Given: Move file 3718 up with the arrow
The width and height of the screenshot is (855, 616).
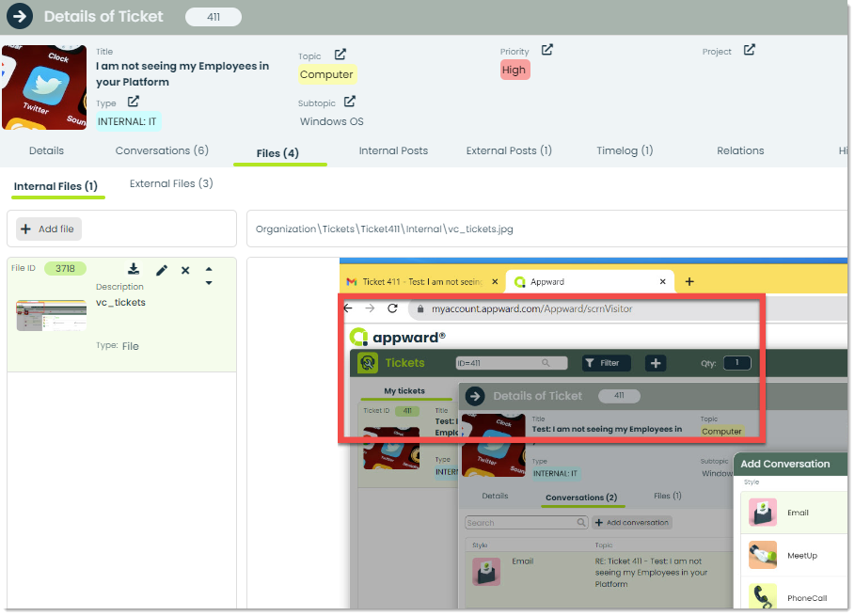Looking at the screenshot, I should 209,269.
